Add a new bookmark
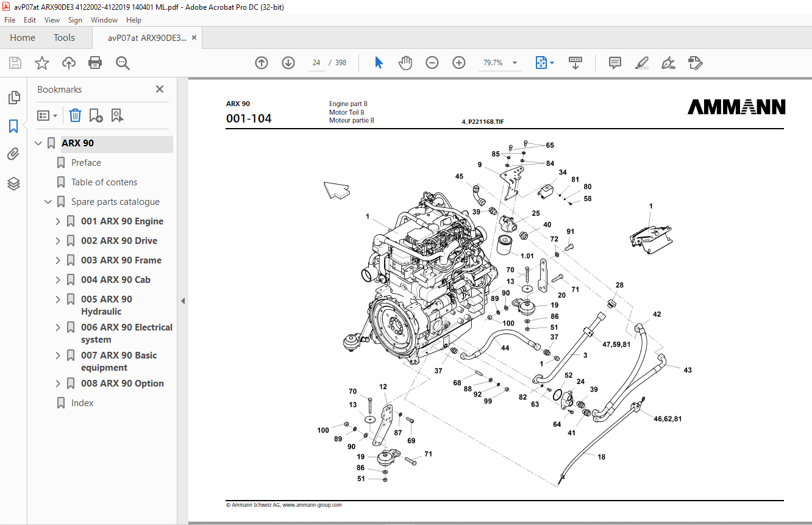 96,115
